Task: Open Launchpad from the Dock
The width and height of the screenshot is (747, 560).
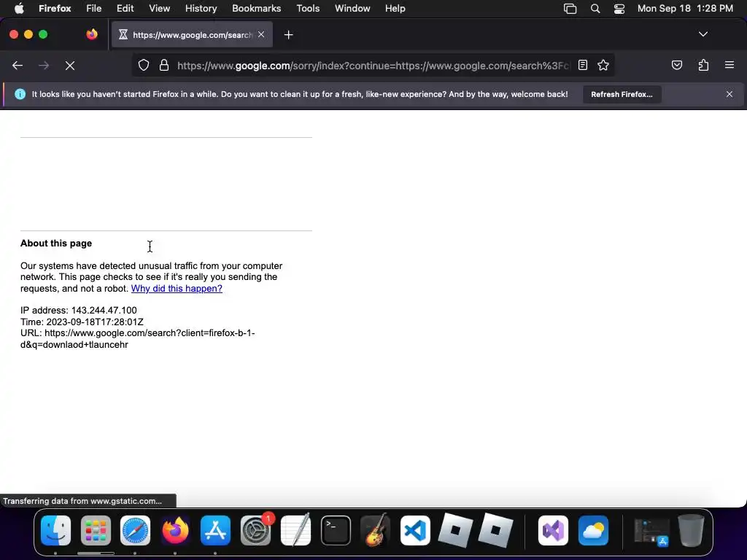Action: tap(96, 531)
